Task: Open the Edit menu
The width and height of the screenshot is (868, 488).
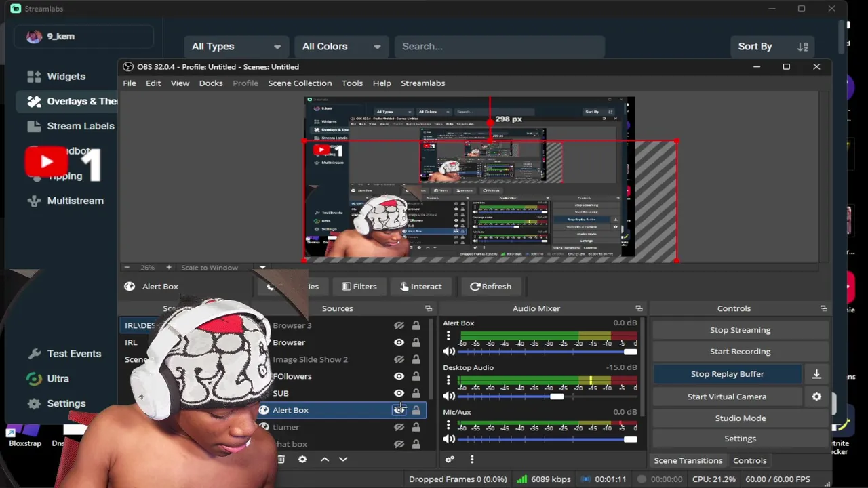Action: (153, 83)
